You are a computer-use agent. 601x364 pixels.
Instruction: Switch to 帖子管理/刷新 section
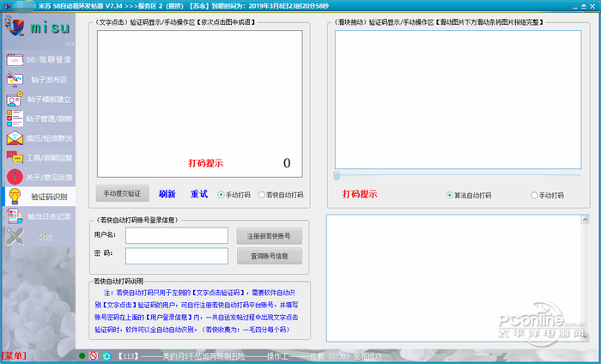(x=49, y=118)
